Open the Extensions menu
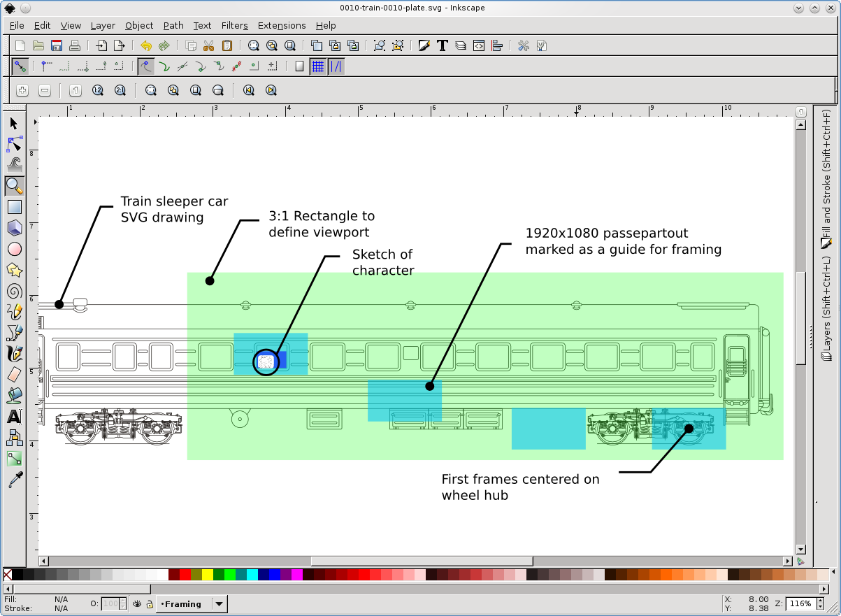 pos(282,25)
